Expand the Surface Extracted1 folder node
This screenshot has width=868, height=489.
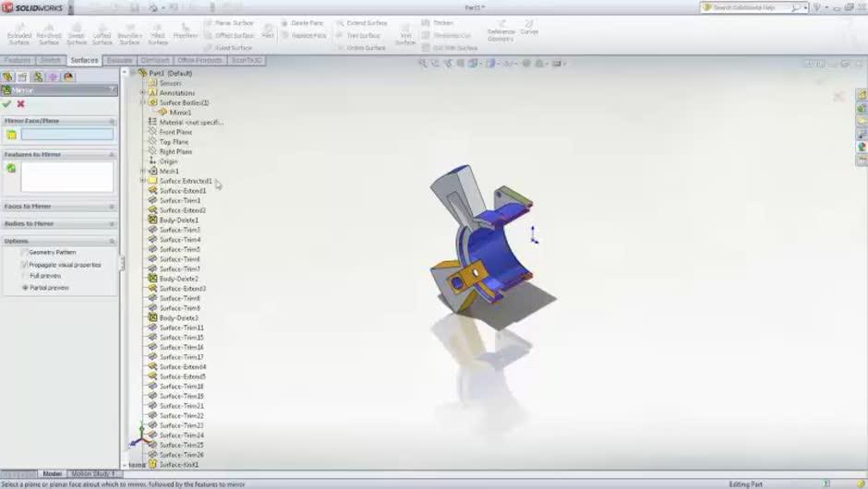[142, 181]
